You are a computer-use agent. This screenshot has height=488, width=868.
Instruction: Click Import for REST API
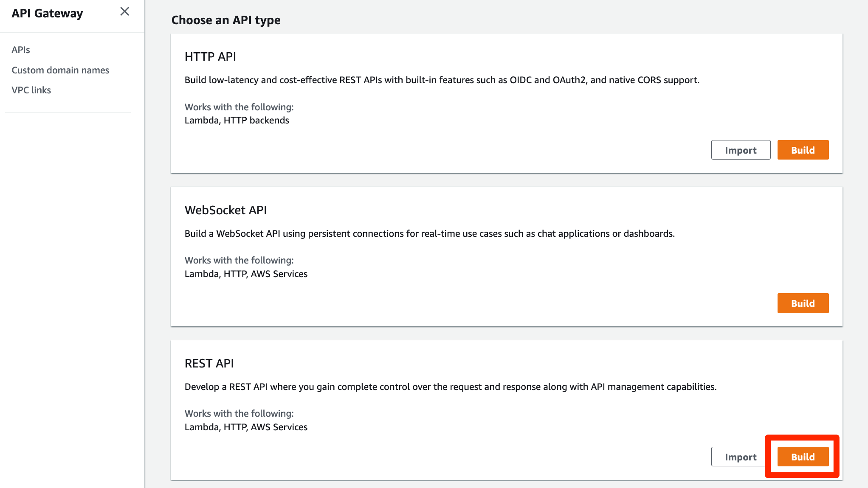pos(740,457)
